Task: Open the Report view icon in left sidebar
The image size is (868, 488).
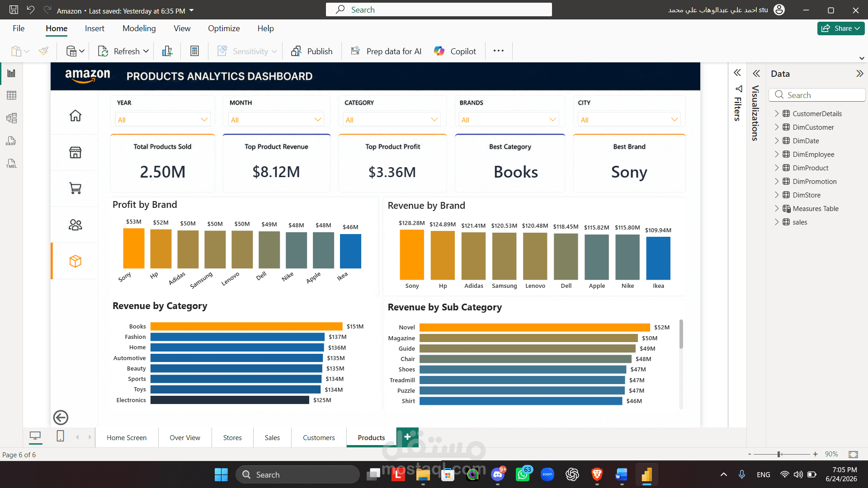Action: click(x=11, y=73)
